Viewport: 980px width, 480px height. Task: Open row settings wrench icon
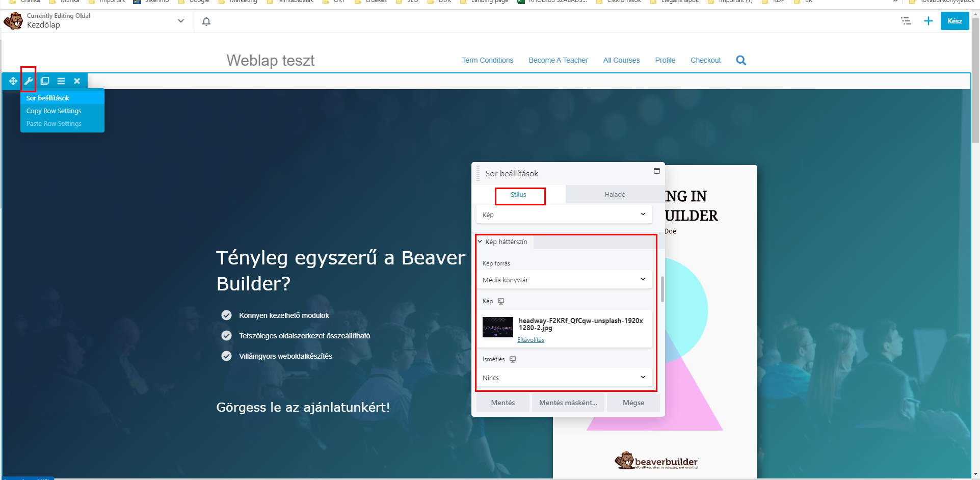point(29,81)
